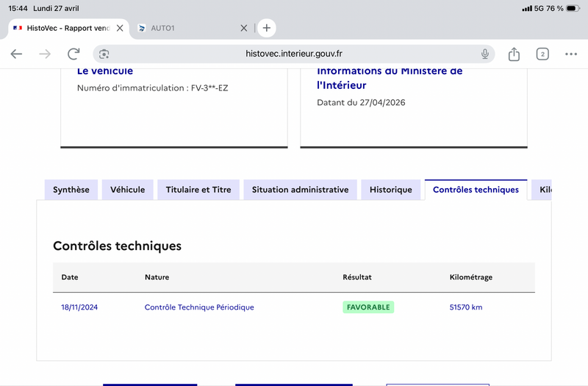Select the Véhicule tab
Screen dimensions: 588x386
point(127,190)
